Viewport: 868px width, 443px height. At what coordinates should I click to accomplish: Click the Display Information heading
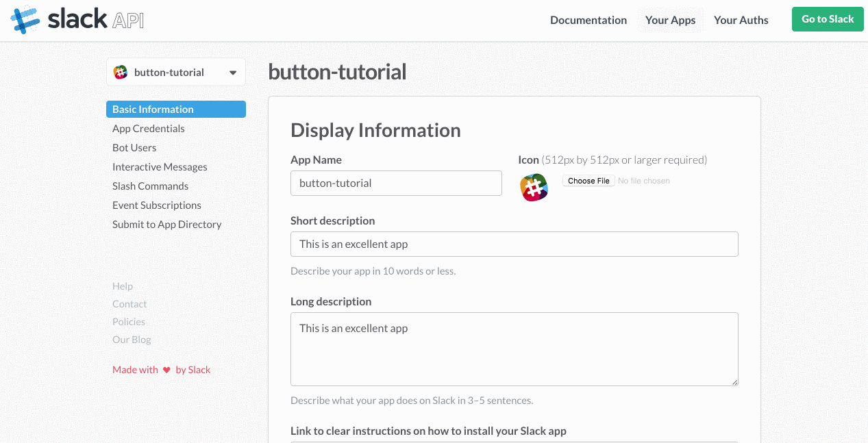click(x=375, y=130)
